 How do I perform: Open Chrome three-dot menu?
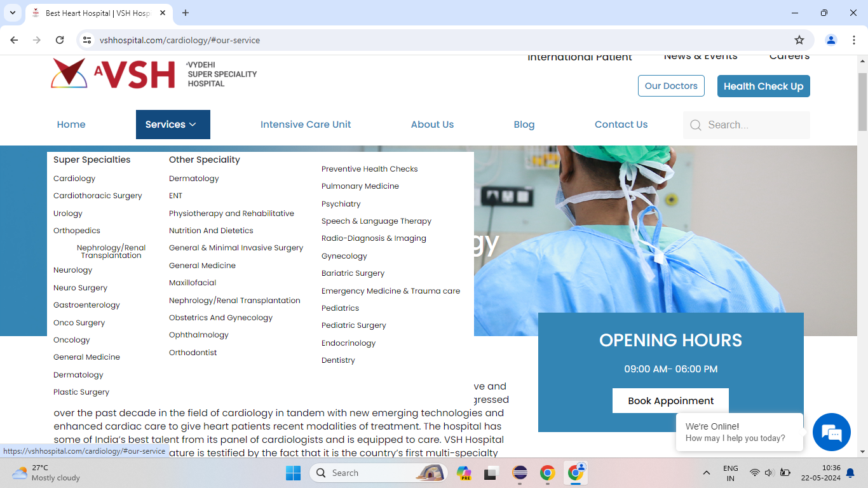852,40
